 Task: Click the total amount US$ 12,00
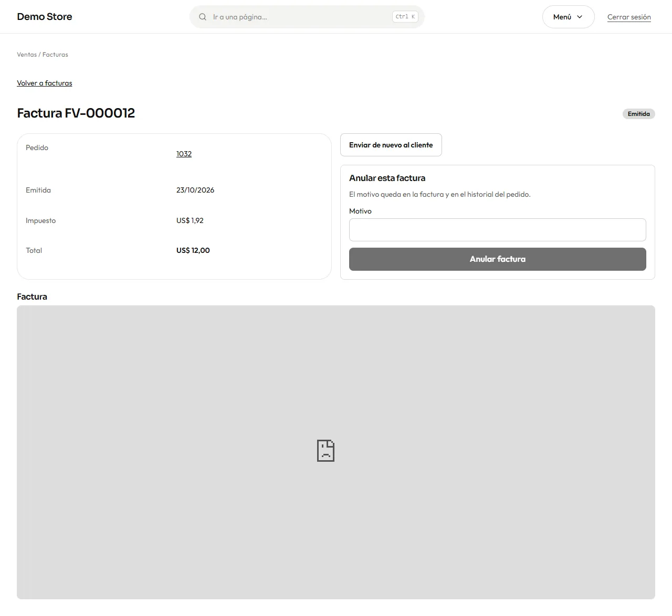(x=193, y=250)
